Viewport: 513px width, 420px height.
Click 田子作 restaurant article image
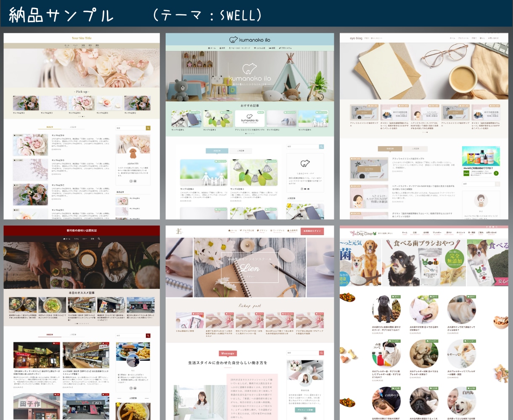pos(37,407)
